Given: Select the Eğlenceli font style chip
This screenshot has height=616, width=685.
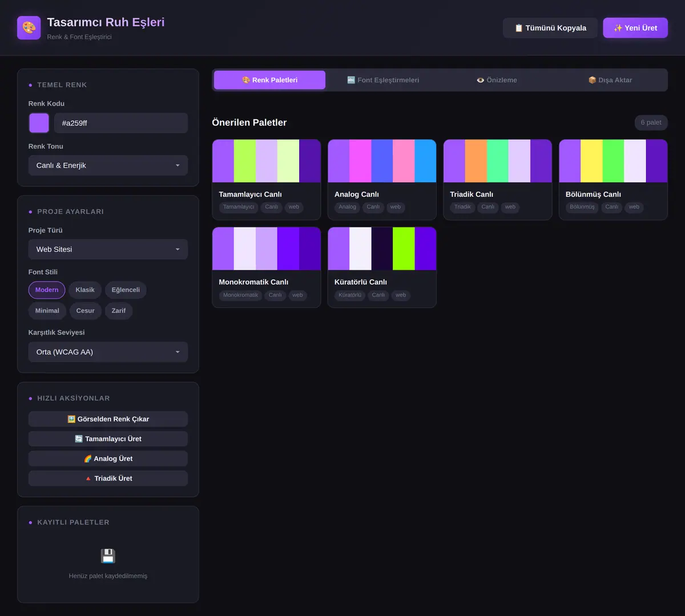Looking at the screenshot, I should tap(126, 290).
